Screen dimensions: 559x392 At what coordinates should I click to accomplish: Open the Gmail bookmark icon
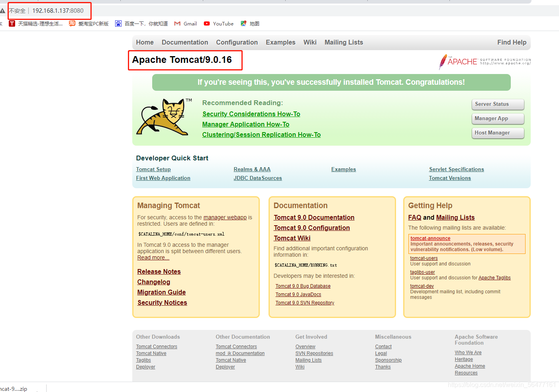pos(177,23)
